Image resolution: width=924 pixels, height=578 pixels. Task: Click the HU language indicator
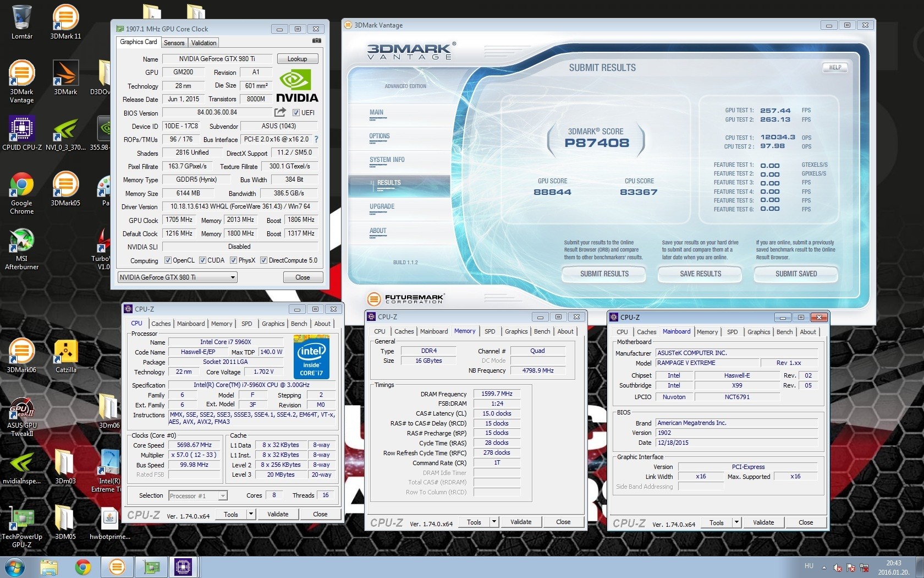click(809, 565)
